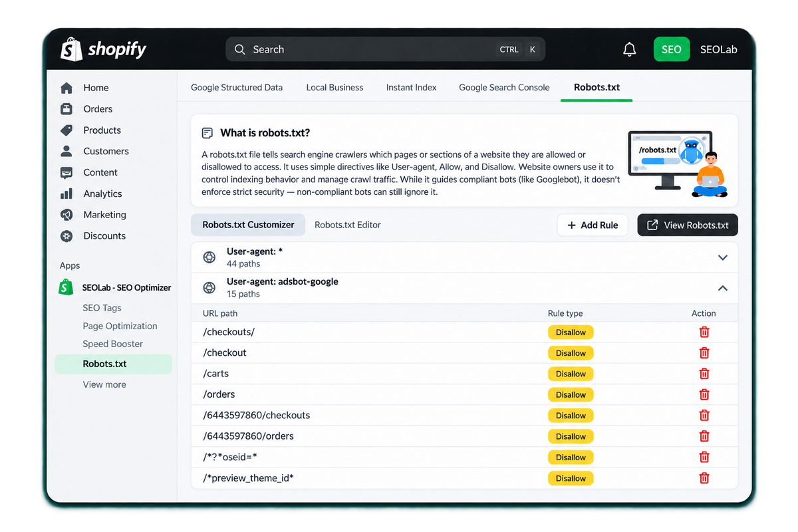
Task: Delete the /checkouts/ rule
Action: click(x=704, y=332)
